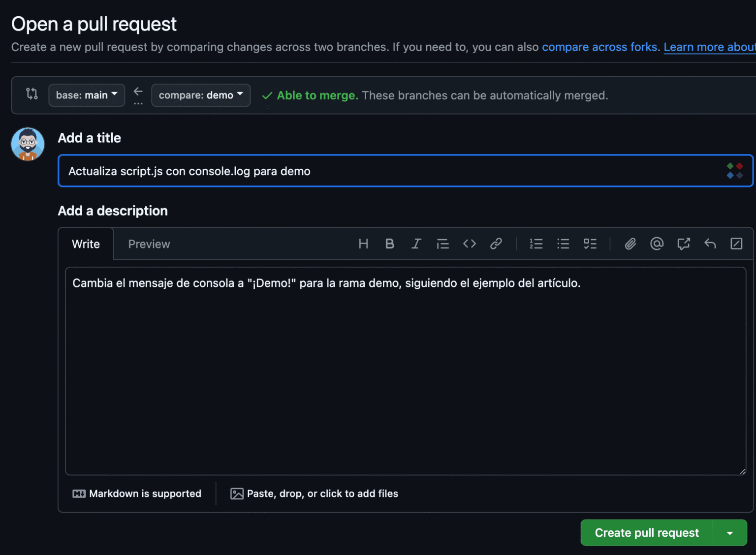Screen dimensions: 756x555
Task: Open the compare across forks link
Action: click(x=600, y=47)
